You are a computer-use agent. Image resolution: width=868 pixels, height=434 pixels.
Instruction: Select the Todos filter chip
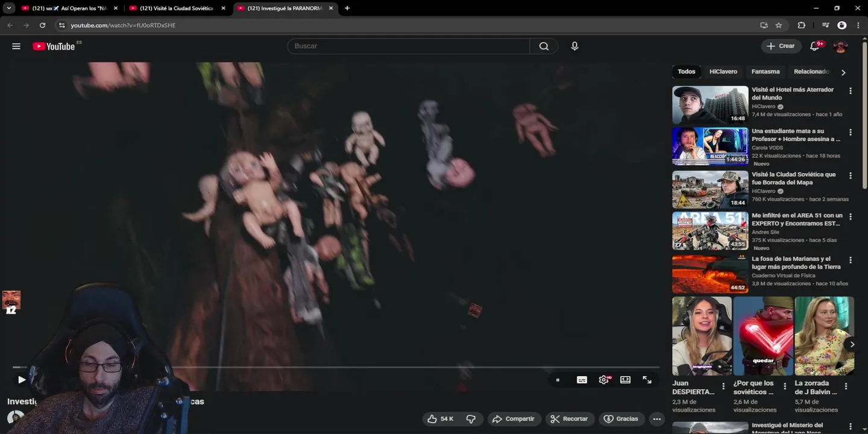pyautogui.click(x=687, y=72)
